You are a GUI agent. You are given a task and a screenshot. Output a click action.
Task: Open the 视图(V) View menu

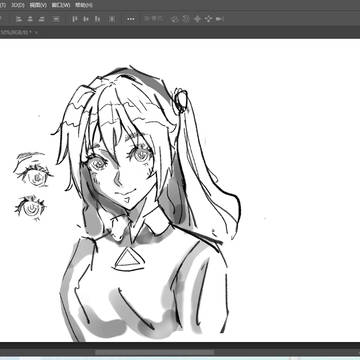tap(38, 5)
